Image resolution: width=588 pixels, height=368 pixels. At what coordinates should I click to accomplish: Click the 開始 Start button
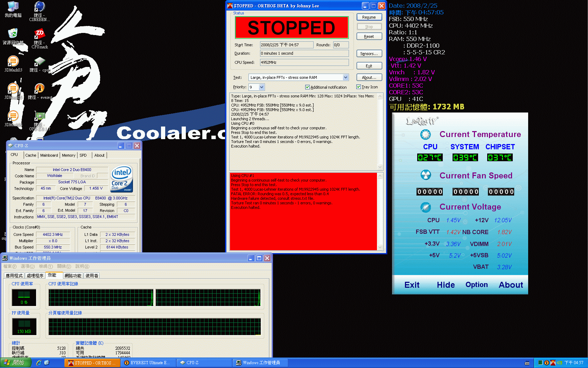(16, 363)
